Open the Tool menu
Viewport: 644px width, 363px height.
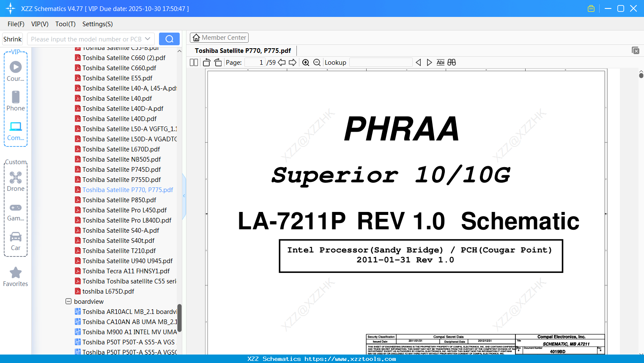pos(66,24)
